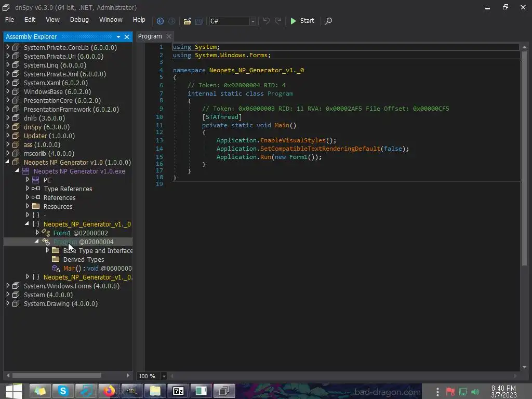Collapse Neopets NP Generator v1.0 assembly
Screen dimensions: 532x399
coord(7,162)
